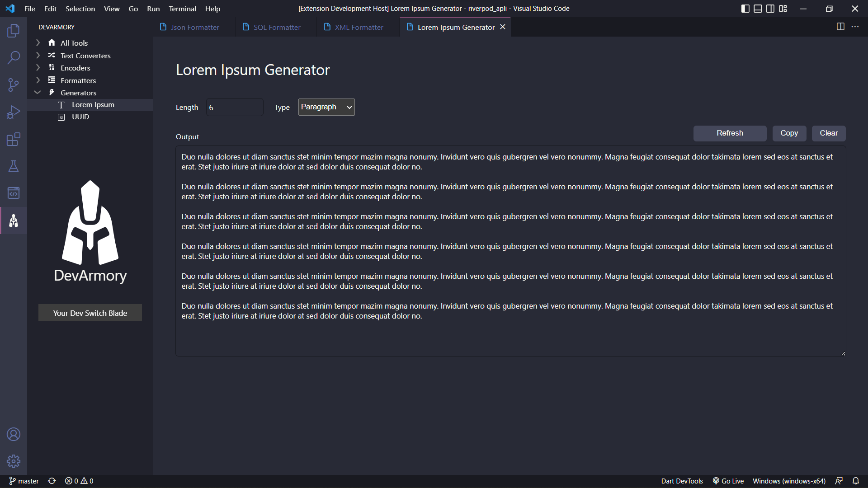This screenshot has height=488, width=868.
Task: Click the Length input field
Action: pos(235,107)
